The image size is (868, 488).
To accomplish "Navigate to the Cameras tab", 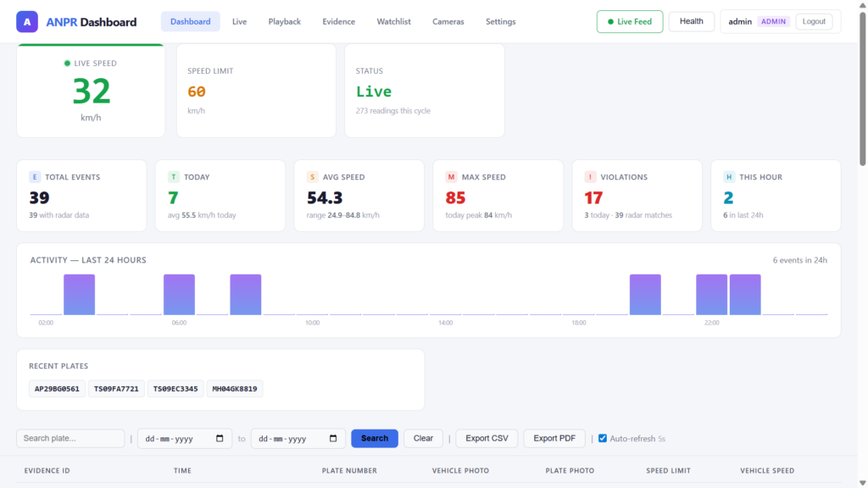I will pos(448,21).
